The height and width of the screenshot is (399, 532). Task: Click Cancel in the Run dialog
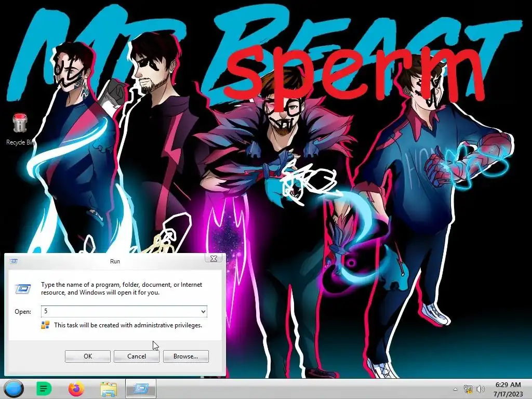pos(137,356)
